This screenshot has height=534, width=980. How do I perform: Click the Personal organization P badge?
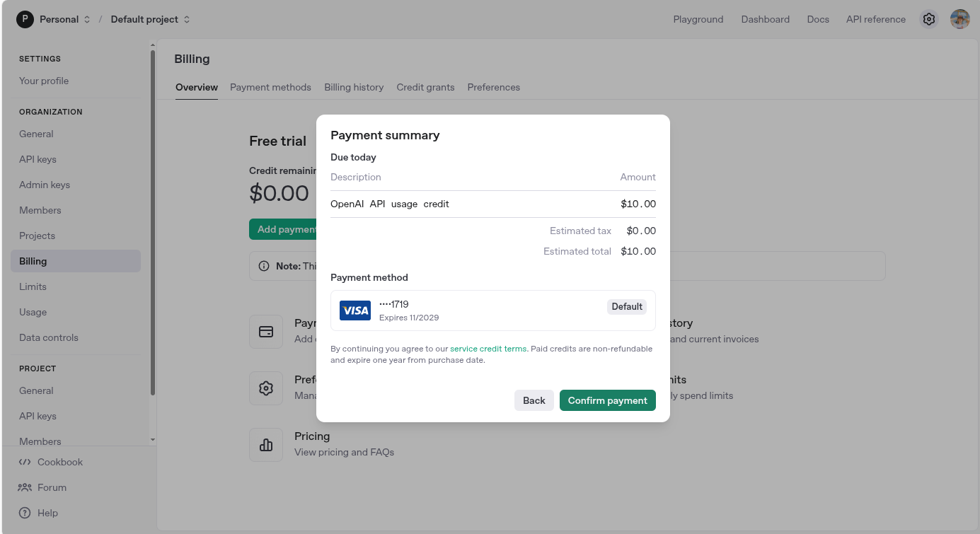coord(25,19)
